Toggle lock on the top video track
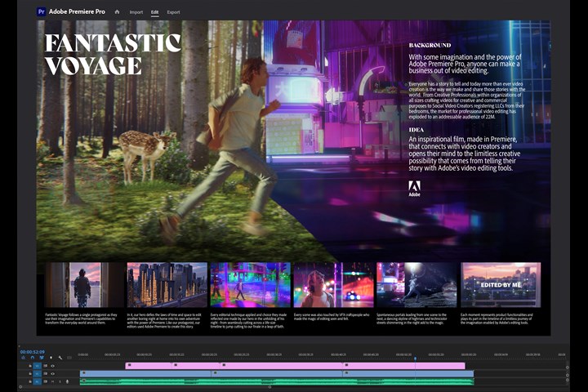 click(x=30, y=366)
